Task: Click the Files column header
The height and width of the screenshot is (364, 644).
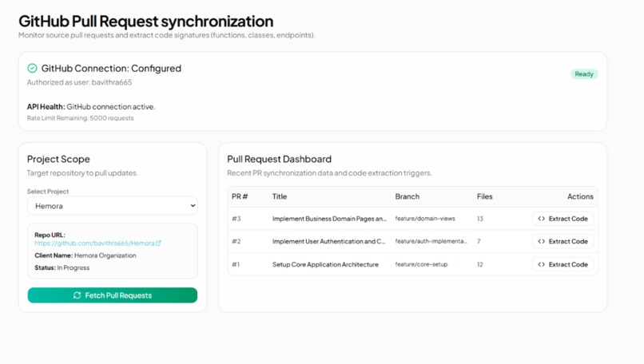Action: pos(485,196)
